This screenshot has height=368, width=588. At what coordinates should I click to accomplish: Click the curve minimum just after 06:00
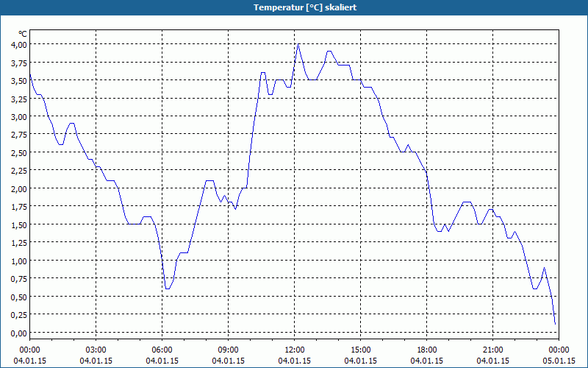tap(168, 289)
